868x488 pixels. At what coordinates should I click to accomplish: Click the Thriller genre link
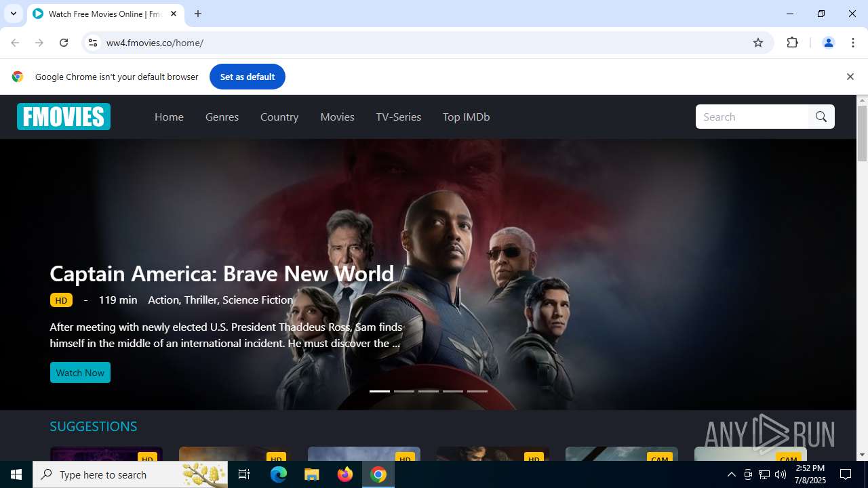tap(201, 300)
